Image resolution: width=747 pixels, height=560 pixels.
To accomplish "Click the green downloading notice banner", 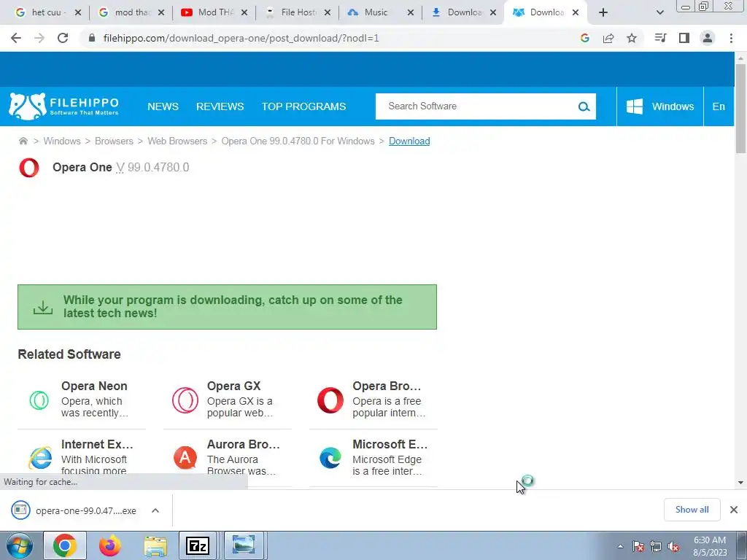I will 228,307.
